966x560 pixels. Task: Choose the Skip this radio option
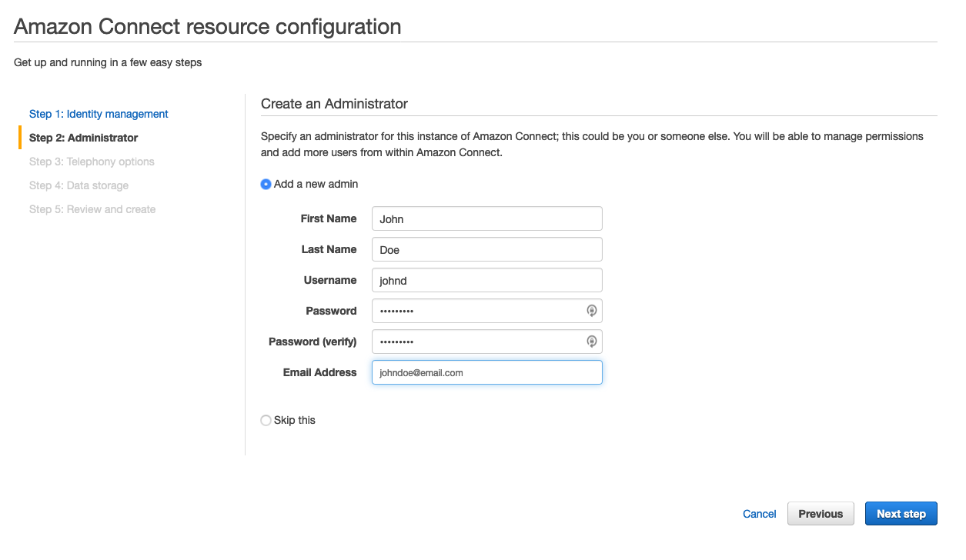point(266,420)
